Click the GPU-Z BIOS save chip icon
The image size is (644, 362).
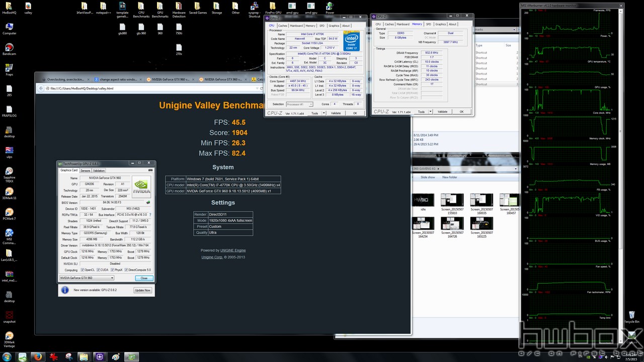tap(148, 202)
